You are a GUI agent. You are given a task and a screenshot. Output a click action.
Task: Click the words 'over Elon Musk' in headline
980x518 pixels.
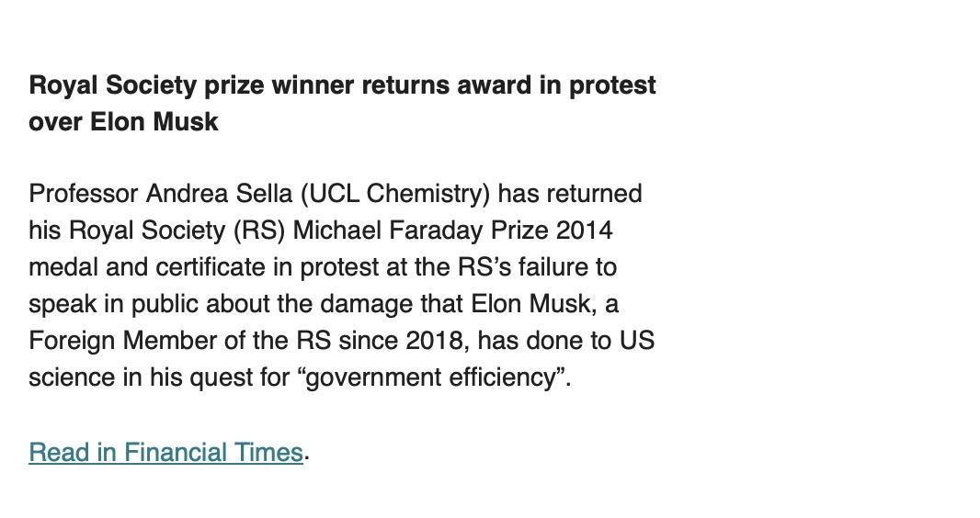click(124, 122)
